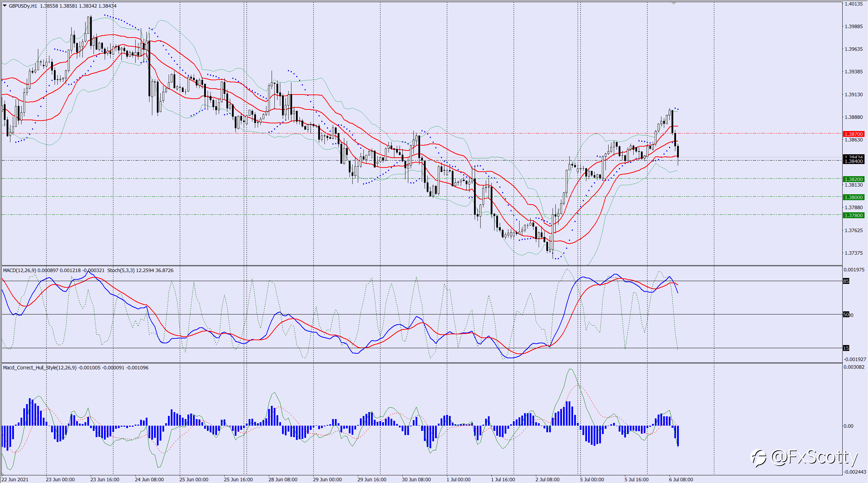868x483 pixels.
Task: Click the 1.39635 value on price axis
Action: tap(854, 49)
